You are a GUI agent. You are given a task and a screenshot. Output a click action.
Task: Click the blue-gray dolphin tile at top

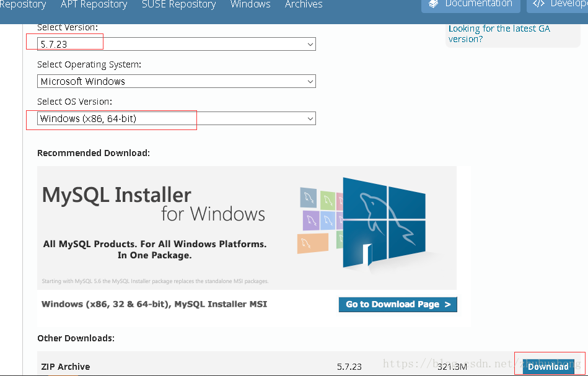(308, 198)
